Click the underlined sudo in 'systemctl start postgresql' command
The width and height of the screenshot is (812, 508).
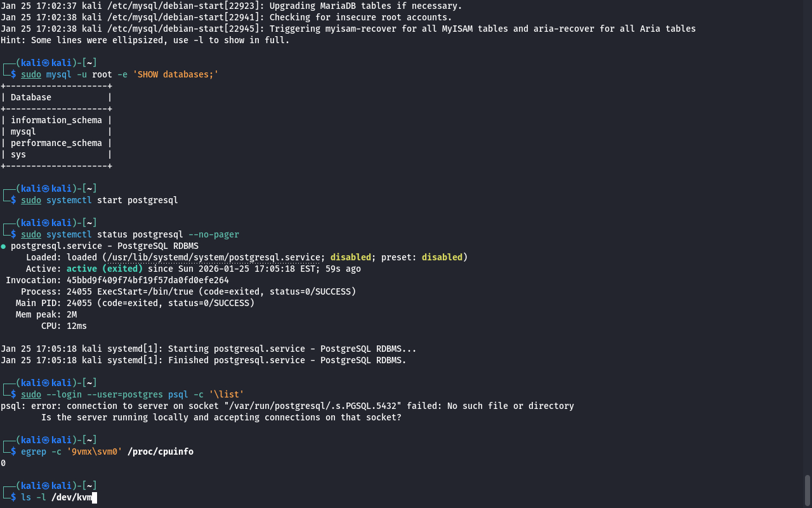point(31,200)
